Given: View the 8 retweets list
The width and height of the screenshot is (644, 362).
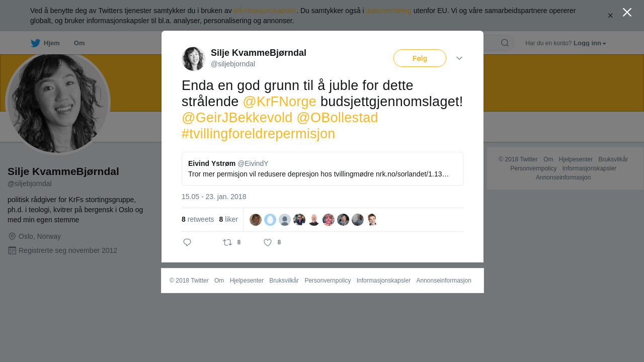Looking at the screenshot, I should tap(198, 219).
